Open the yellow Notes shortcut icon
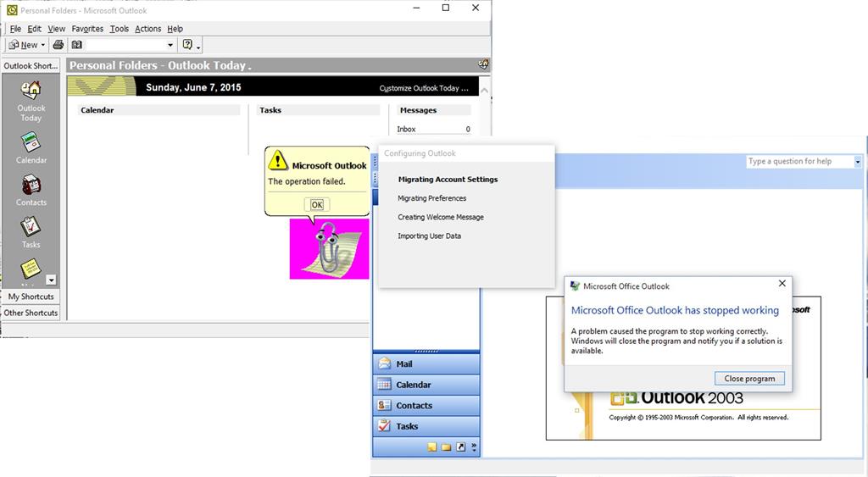 point(30,269)
